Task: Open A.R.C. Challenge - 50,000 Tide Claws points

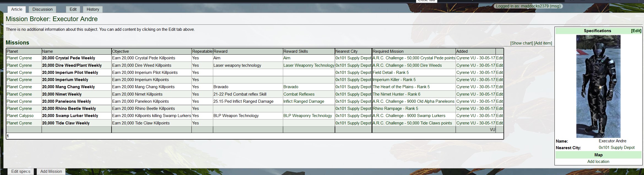Action: [x=412, y=123]
